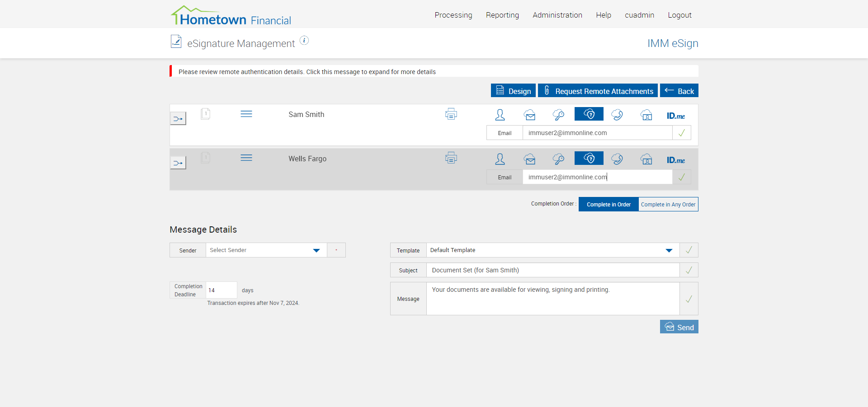Open the Reporting menu
This screenshot has height=407, width=868.
(502, 15)
